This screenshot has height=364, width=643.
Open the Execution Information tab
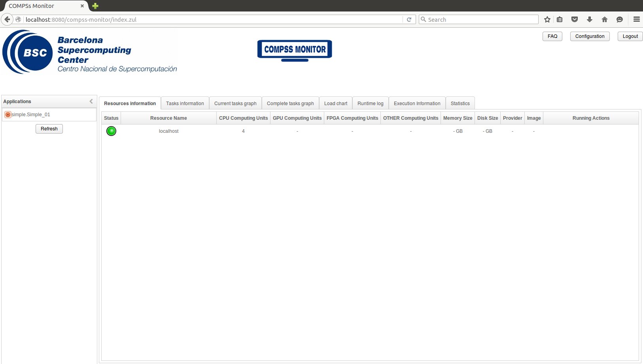(417, 104)
